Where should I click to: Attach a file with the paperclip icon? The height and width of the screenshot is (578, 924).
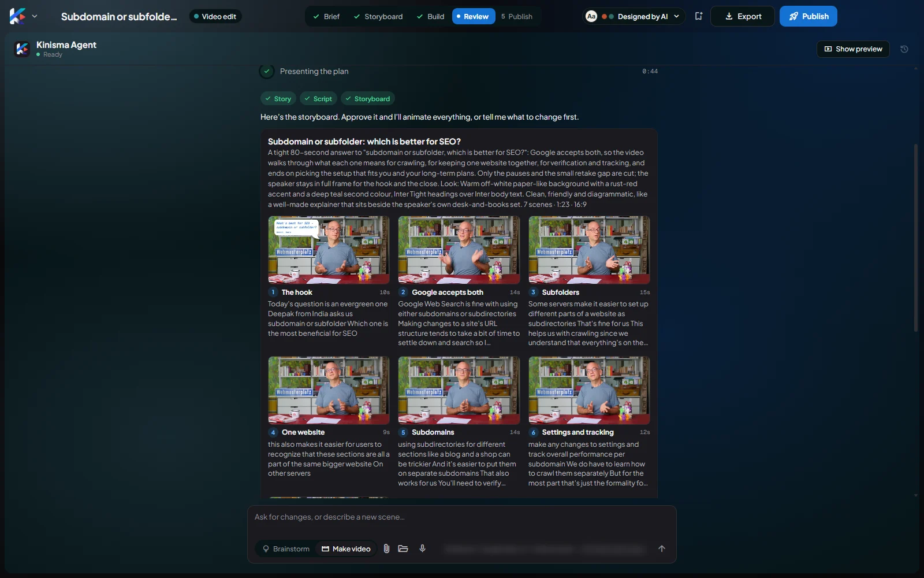(386, 549)
